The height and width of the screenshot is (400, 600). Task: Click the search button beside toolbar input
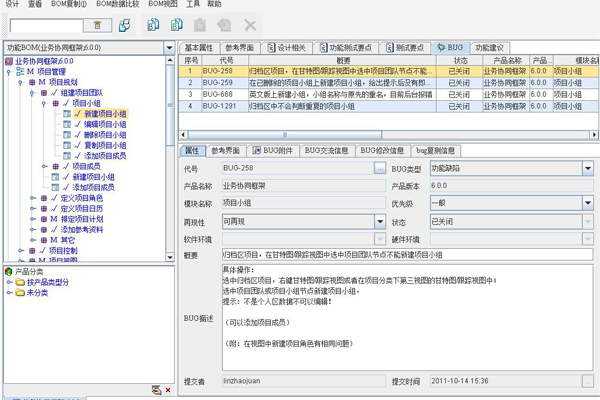[97, 25]
